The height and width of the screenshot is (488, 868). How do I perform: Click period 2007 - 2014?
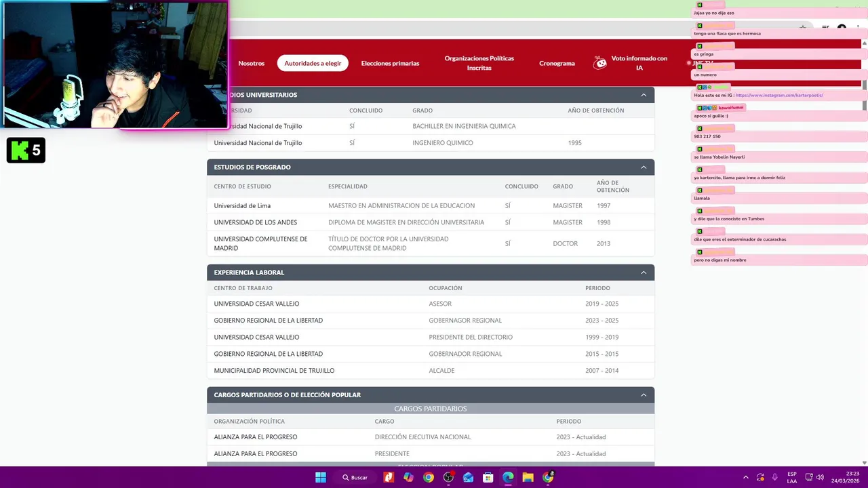[x=602, y=371]
